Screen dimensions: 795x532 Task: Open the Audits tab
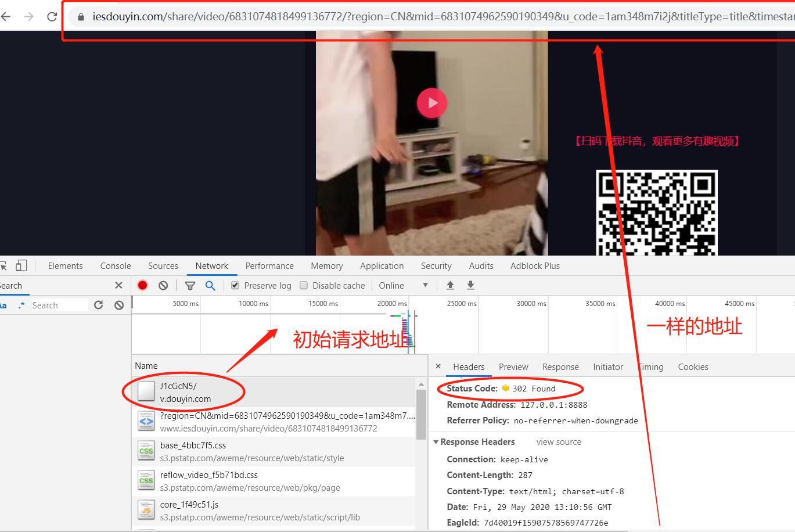pyautogui.click(x=481, y=265)
